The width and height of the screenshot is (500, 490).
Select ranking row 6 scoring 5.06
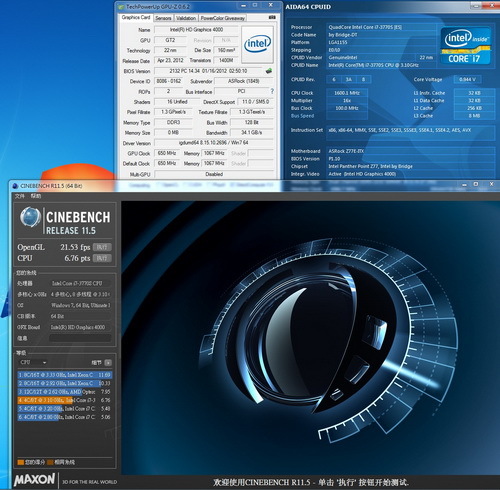(x=65, y=417)
